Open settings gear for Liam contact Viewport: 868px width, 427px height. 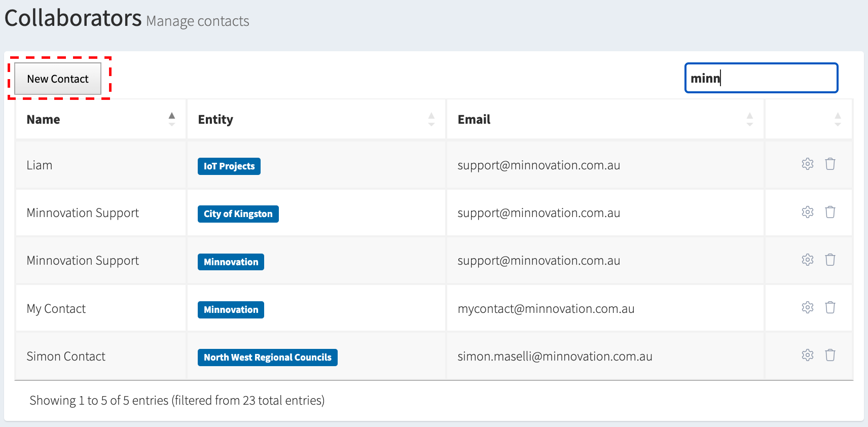click(807, 164)
